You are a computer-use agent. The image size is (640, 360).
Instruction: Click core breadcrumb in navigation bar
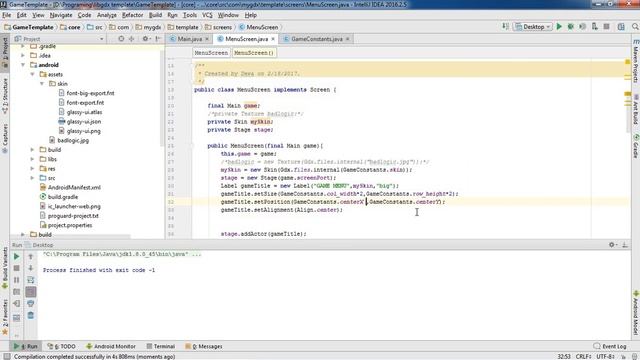pyautogui.click(x=70, y=27)
